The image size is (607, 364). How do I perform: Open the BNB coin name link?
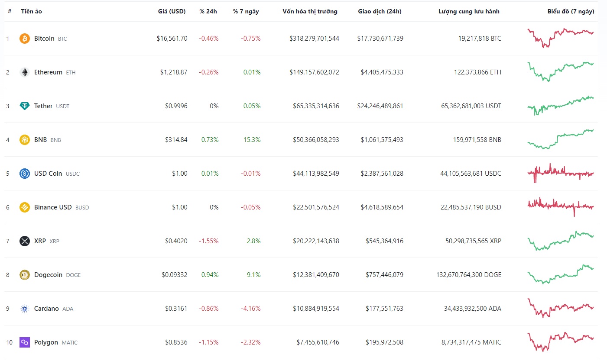click(40, 140)
